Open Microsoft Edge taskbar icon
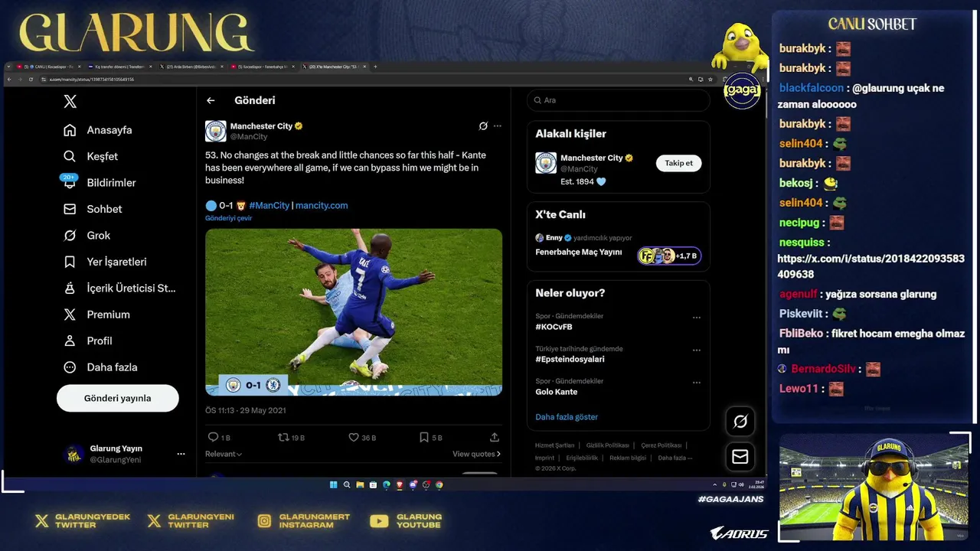 386,484
